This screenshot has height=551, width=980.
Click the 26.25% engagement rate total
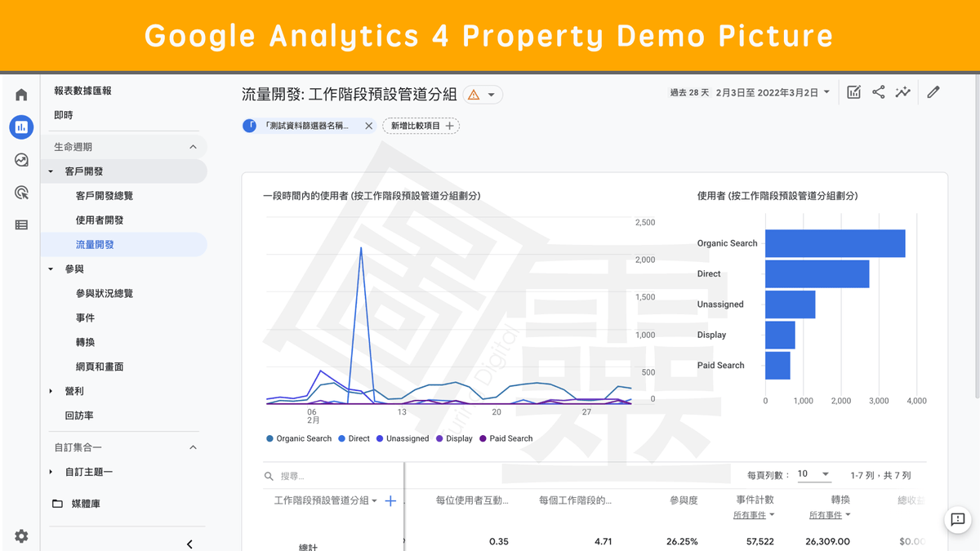point(682,541)
